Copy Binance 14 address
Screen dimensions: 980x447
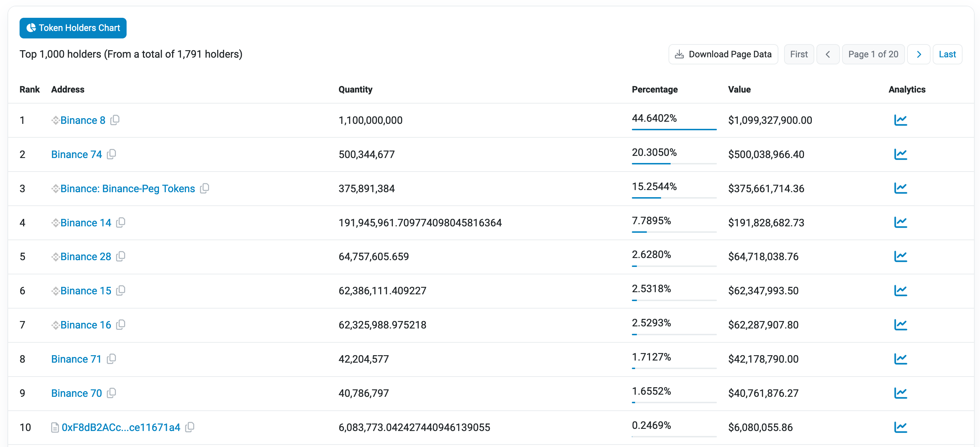pos(121,222)
